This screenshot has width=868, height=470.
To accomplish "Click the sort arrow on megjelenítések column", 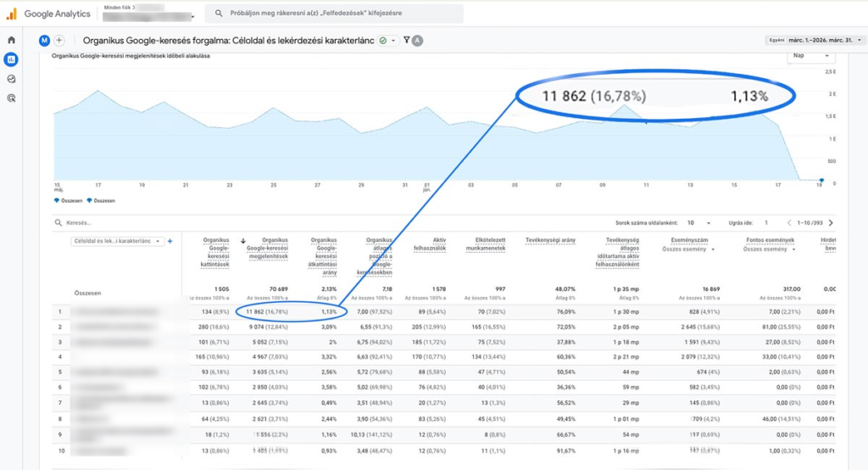I will (243, 241).
